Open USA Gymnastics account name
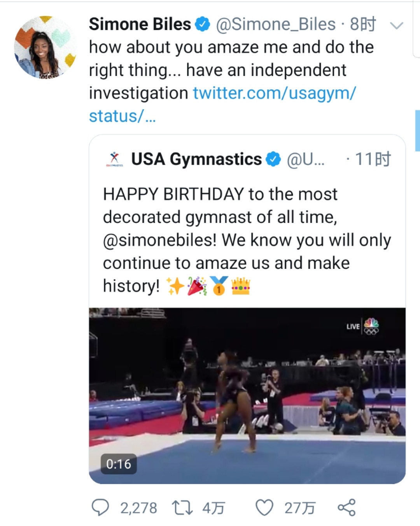 196,159
